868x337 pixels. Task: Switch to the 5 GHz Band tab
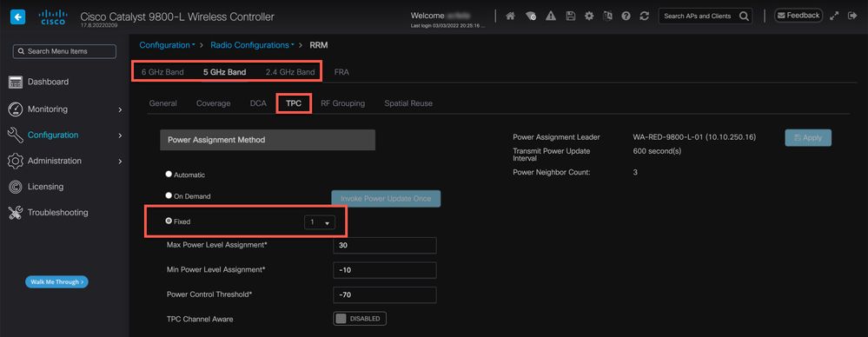(225, 72)
